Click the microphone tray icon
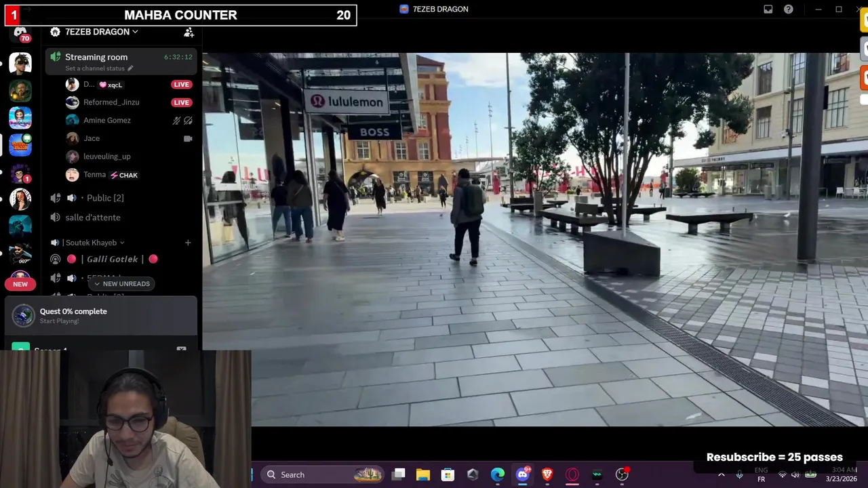The height and width of the screenshot is (488, 868). point(740,475)
